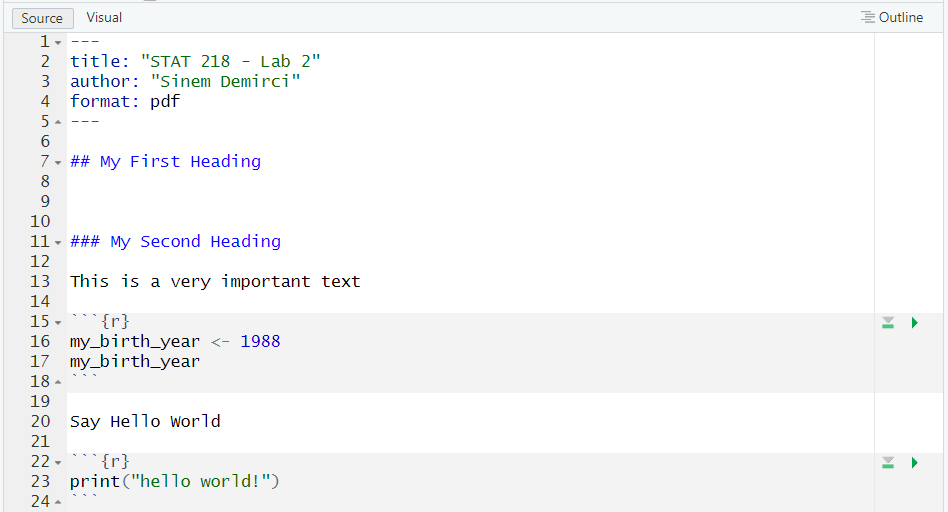Click the "Say Hello World" text line
Screen dimensions: 948x512
145,421
